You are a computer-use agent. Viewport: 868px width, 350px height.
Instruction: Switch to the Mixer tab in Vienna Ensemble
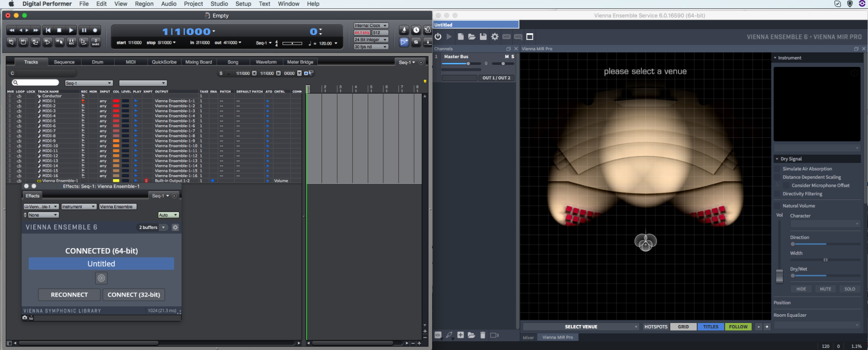pos(528,337)
